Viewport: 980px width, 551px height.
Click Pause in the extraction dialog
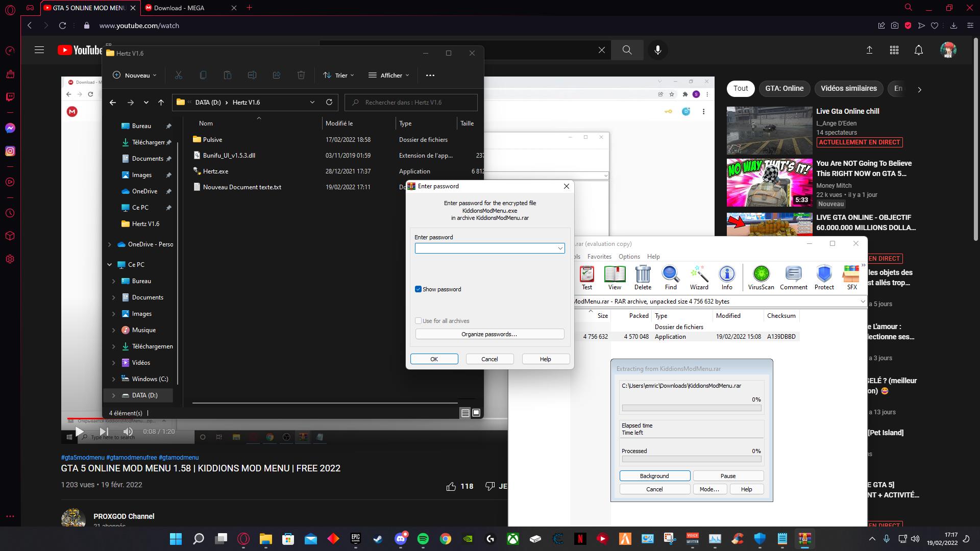(728, 476)
